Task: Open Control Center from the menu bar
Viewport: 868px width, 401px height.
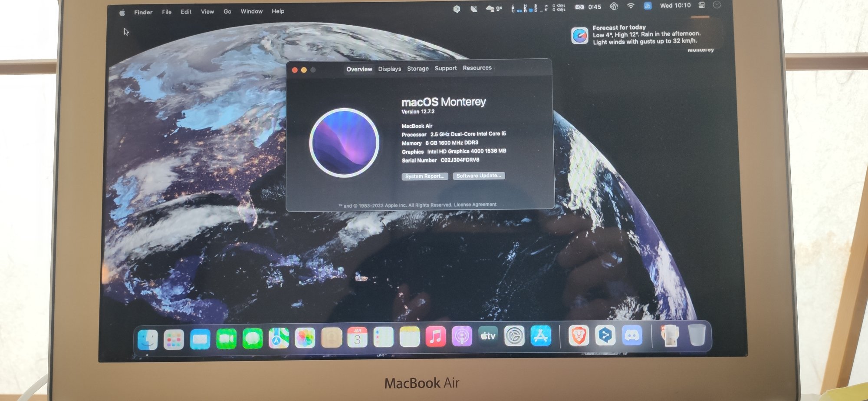Action: tap(702, 5)
